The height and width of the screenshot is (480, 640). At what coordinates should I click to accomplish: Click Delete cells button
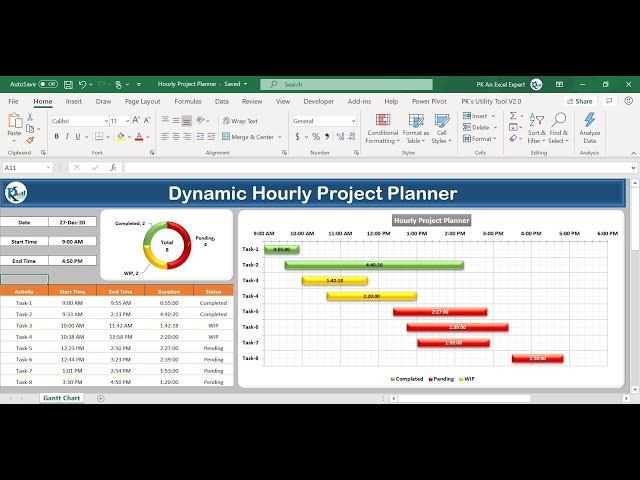pyautogui.click(x=480, y=127)
